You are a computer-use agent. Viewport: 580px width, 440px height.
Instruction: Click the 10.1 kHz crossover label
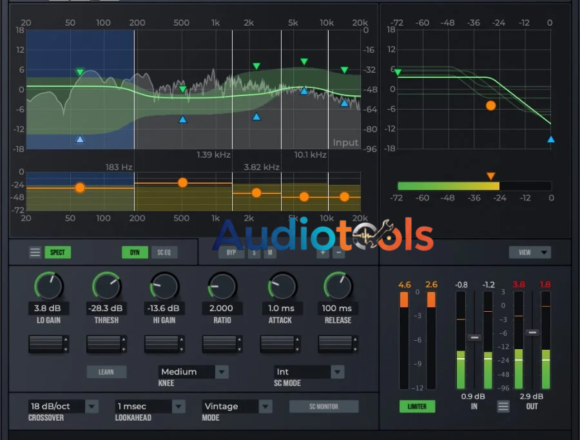(x=310, y=155)
